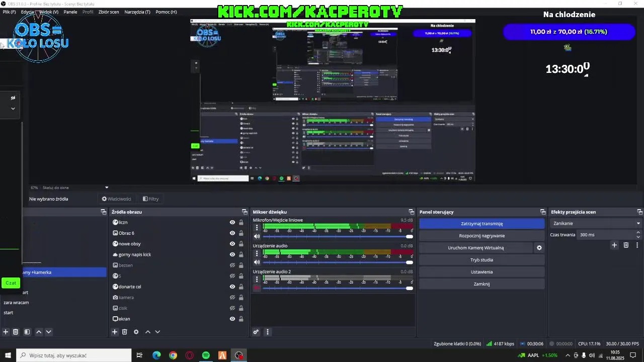The width and height of the screenshot is (644, 362).
Task: Remove selected source with trash icon
Action: click(125, 332)
